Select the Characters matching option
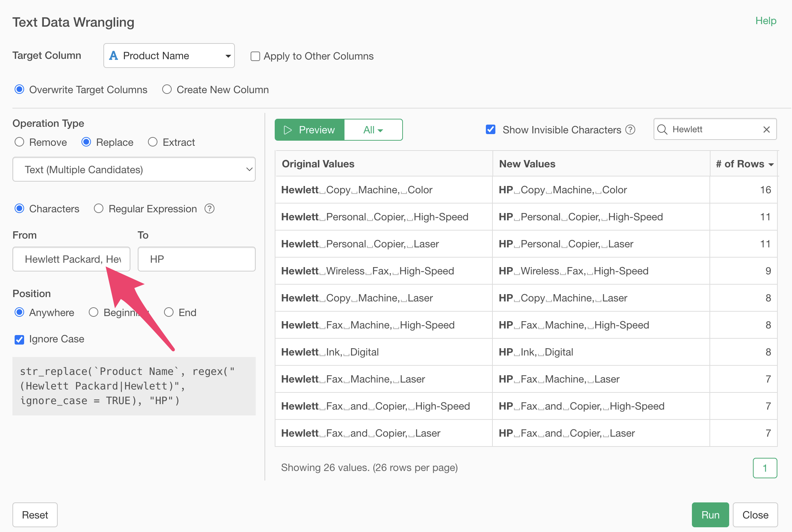 [x=19, y=209]
